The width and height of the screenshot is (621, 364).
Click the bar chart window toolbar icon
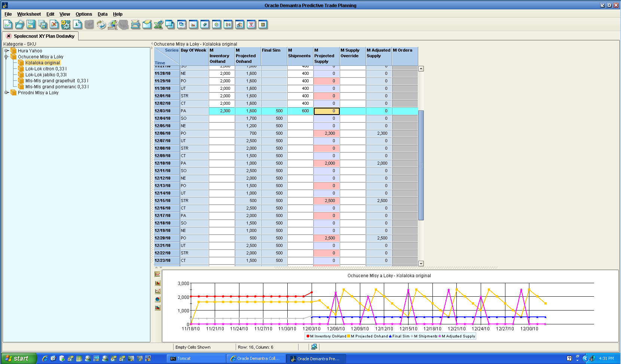tap(193, 25)
